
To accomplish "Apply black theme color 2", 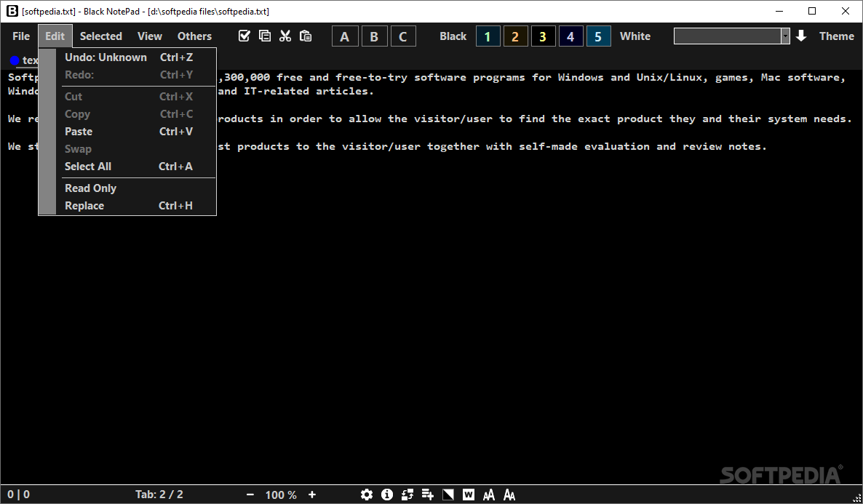I will (515, 36).
